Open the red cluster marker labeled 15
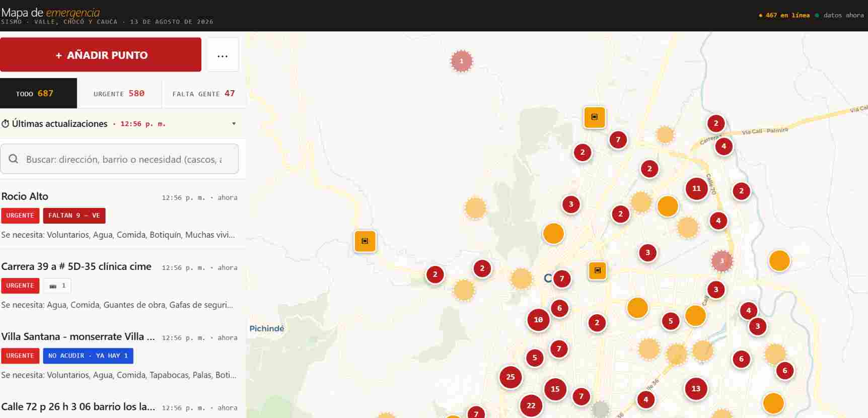Screen dimensions: 868x418 [x=555, y=389]
